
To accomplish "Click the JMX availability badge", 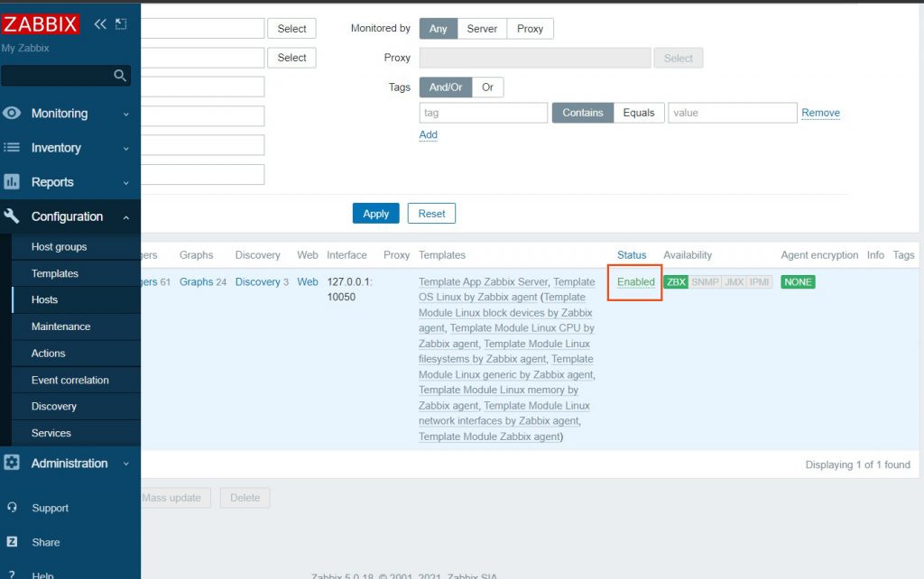I will (x=734, y=282).
